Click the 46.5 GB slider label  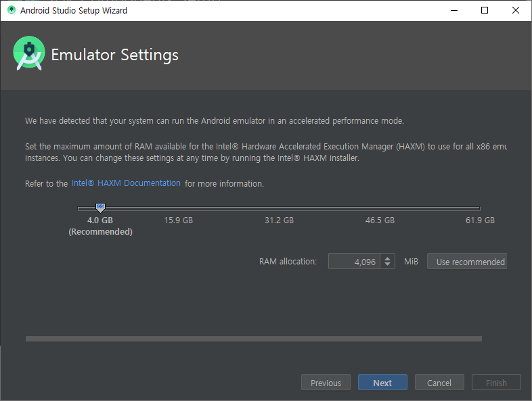coord(380,220)
